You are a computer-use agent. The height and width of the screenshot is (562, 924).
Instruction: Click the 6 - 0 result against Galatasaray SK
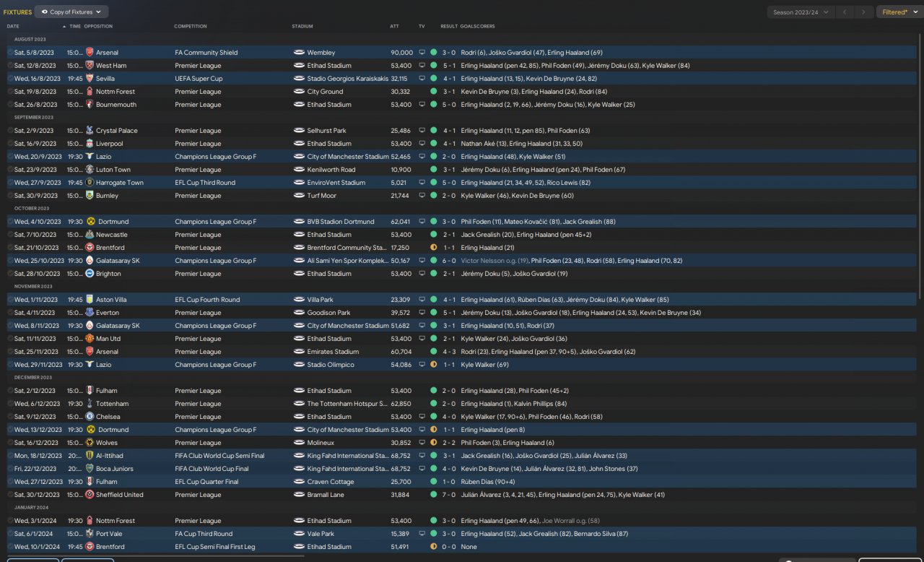[x=449, y=261]
